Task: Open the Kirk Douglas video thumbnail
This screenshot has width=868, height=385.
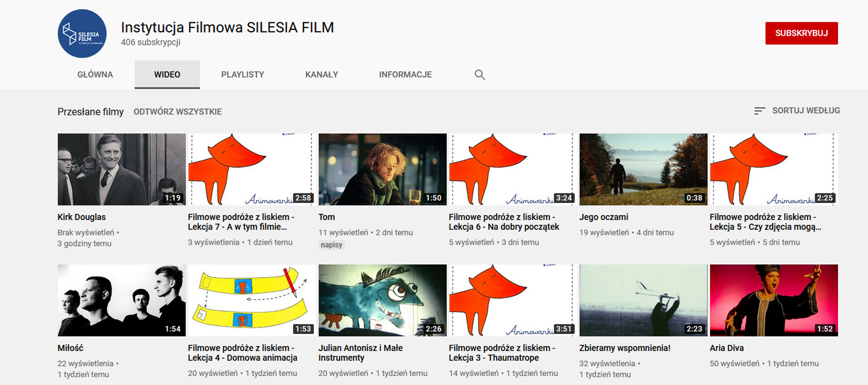Action: click(x=122, y=169)
